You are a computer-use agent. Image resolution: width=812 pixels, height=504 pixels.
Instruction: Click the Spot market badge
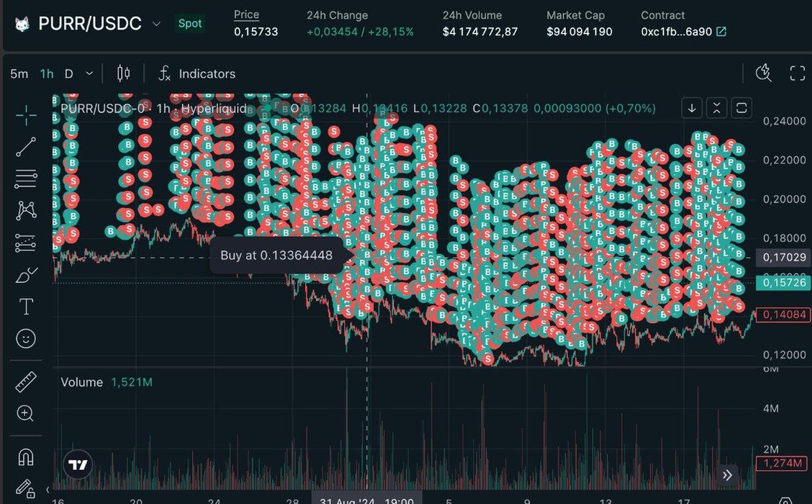(x=189, y=24)
